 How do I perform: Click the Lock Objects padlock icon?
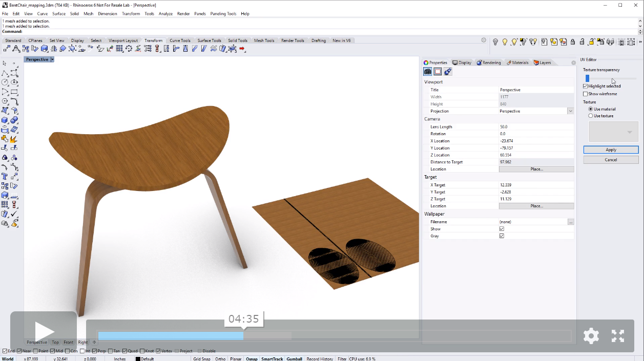[x=573, y=42]
